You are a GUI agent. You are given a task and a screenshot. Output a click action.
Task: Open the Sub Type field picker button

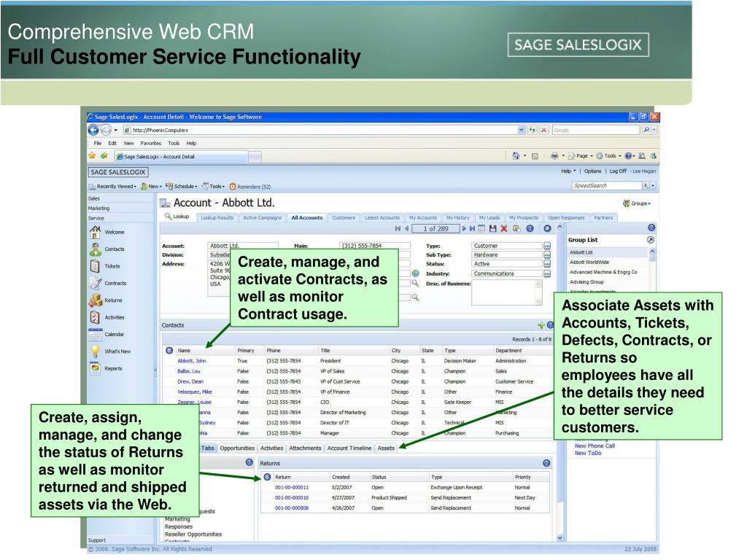(547, 255)
